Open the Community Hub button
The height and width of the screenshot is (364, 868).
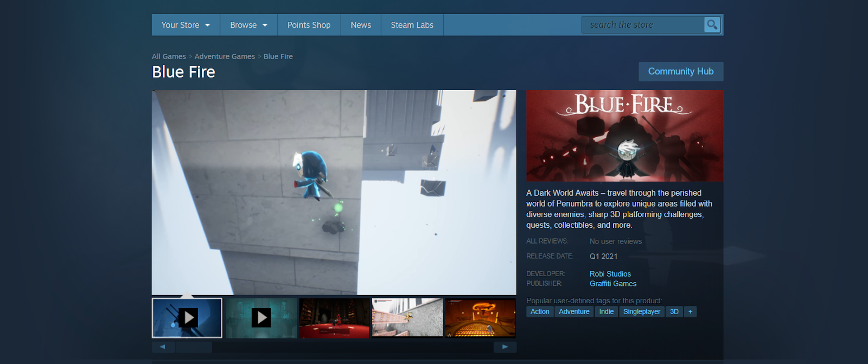pyautogui.click(x=681, y=72)
